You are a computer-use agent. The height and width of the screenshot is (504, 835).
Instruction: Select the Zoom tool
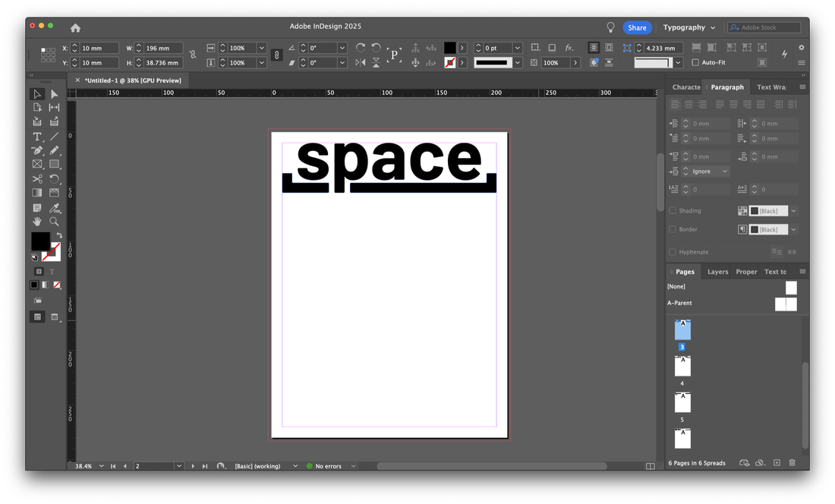[54, 222]
